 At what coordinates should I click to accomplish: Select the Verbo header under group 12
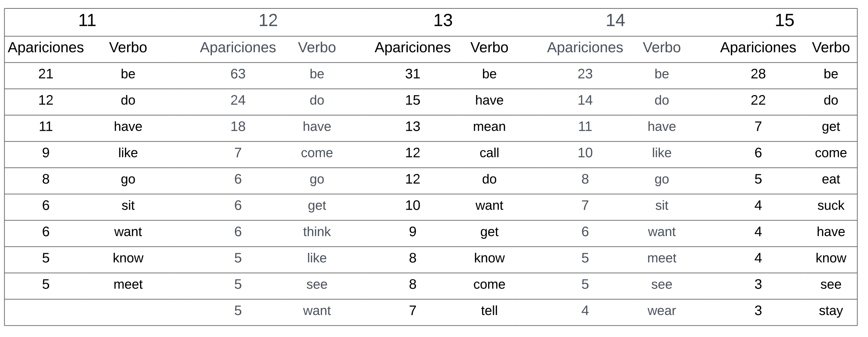pyautogui.click(x=317, y=48)
